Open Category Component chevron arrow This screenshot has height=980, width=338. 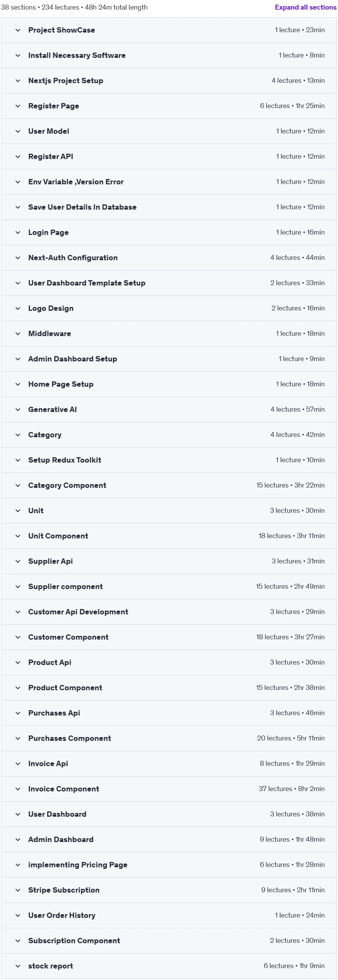[18, 486]
